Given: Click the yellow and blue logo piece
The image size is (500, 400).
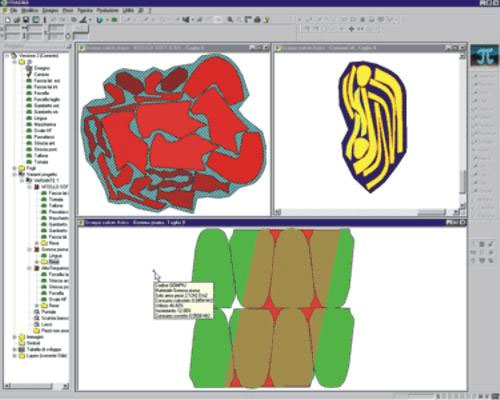Looking at the screenshot, I should pos(373,127).
